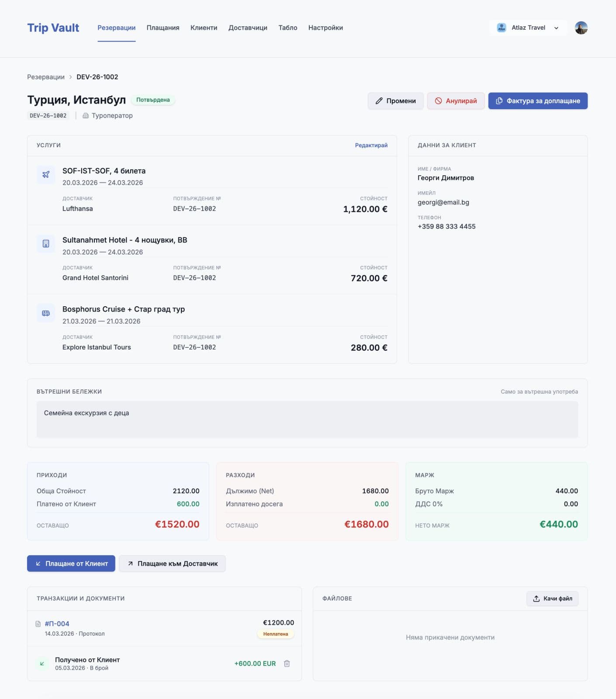This screenshot has width=616, height=699.
Task: Click supplier Explore Istanbul Tours
Action: tap(97, 347)
